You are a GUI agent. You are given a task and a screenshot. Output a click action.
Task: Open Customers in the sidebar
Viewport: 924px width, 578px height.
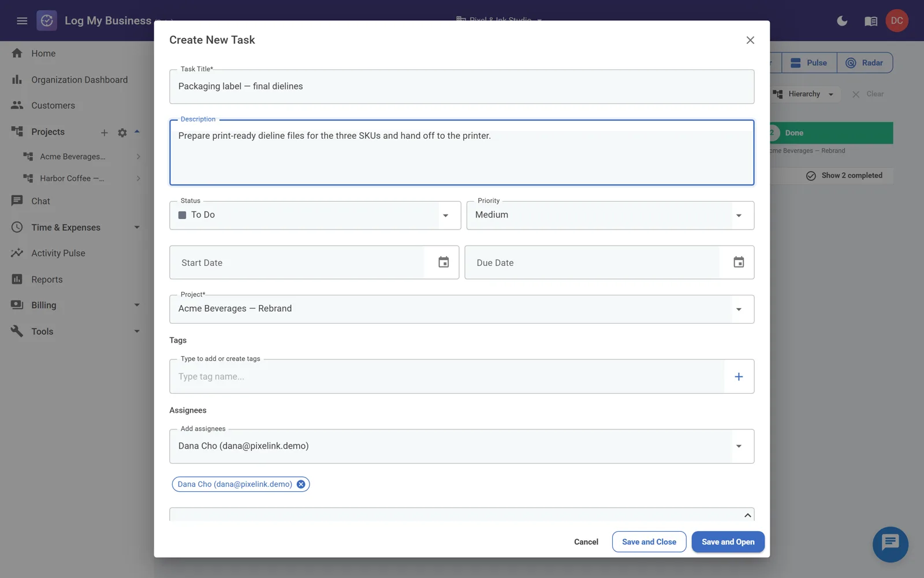53,105
